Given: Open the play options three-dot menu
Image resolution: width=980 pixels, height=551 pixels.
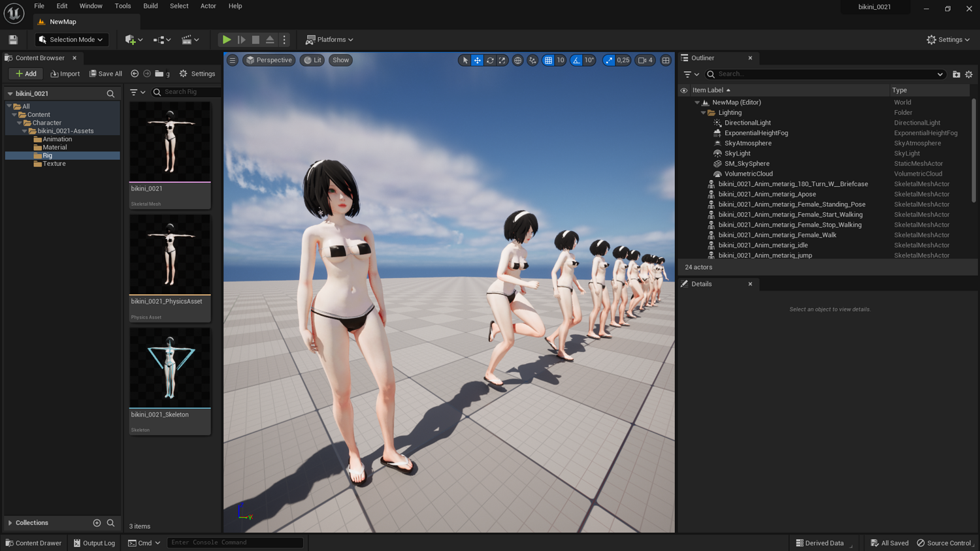Looking at the screenshot, I should 284,40.
